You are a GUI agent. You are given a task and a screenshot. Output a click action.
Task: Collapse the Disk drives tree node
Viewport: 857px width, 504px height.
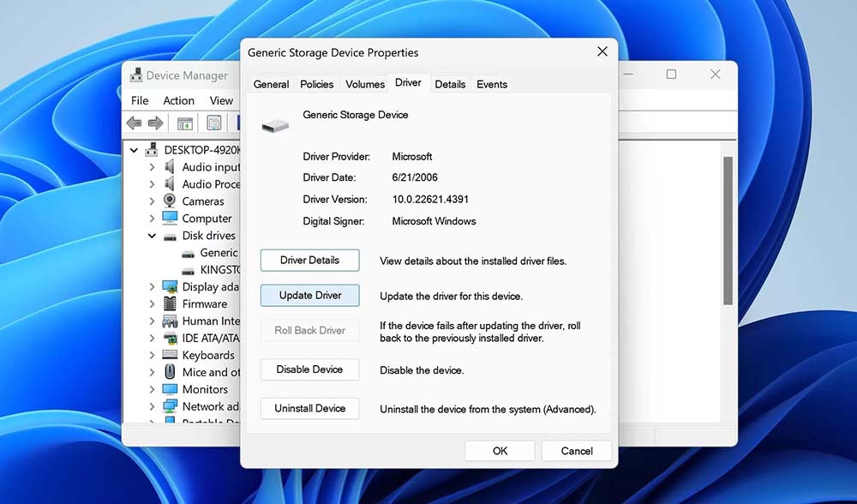point(152,236)
